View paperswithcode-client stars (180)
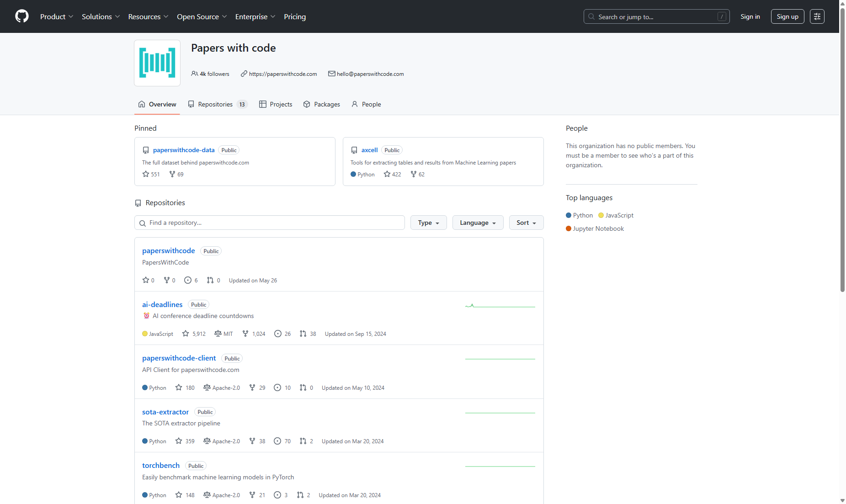Image resolution: width=846 pixels, height=504 pixels. tap(185, 387)
